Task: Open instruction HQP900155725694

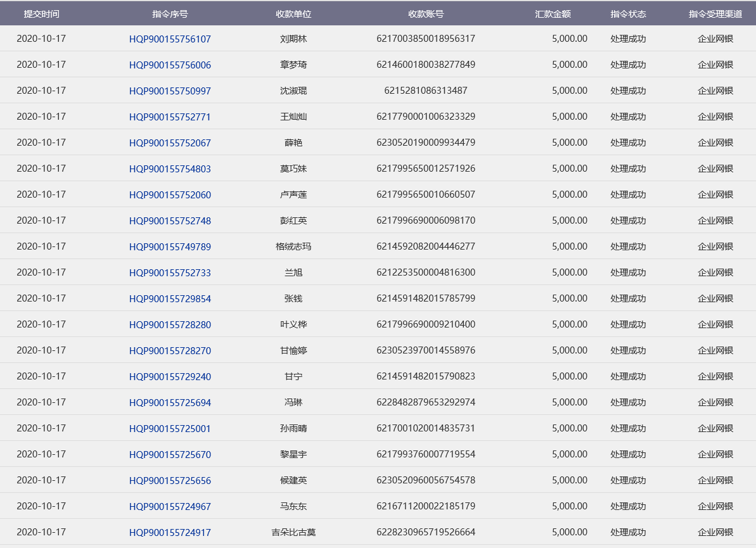Action: [170, 403]
